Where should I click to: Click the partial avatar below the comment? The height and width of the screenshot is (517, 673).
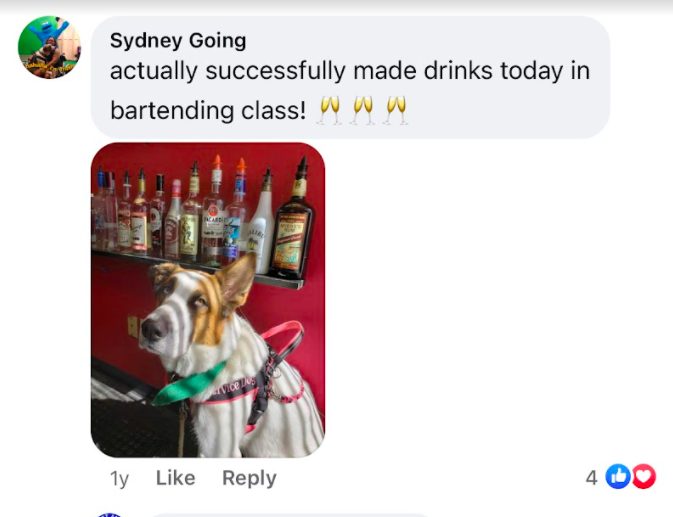pos(110,514)
